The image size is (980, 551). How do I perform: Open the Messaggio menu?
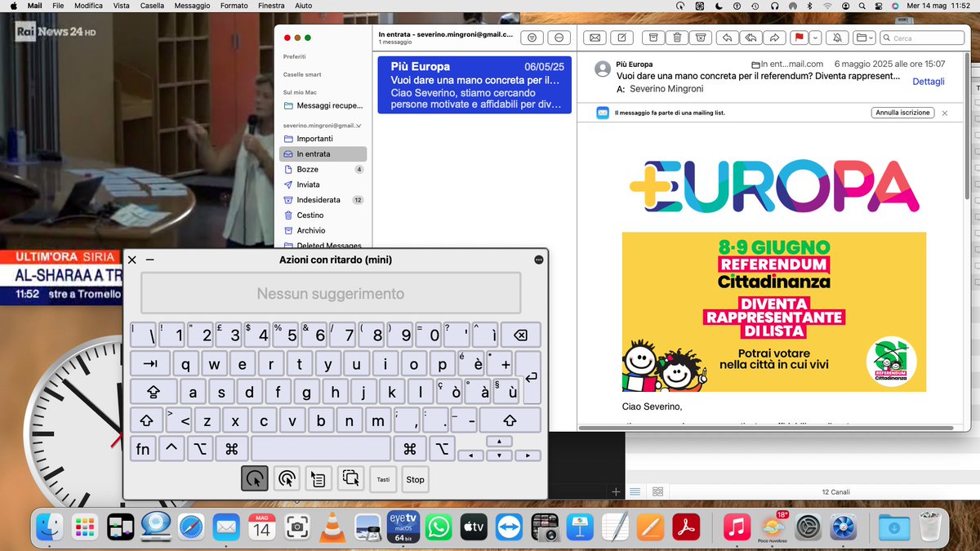192,6
